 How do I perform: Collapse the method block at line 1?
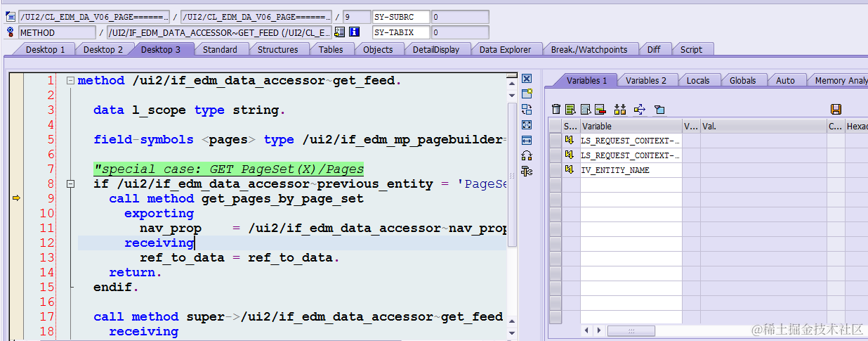70,81
